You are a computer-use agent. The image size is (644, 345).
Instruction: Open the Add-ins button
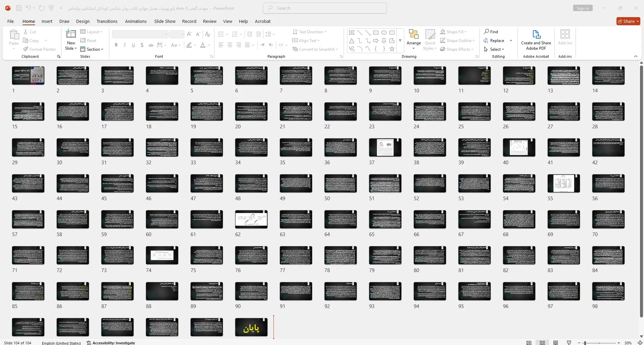coord(565,37)
